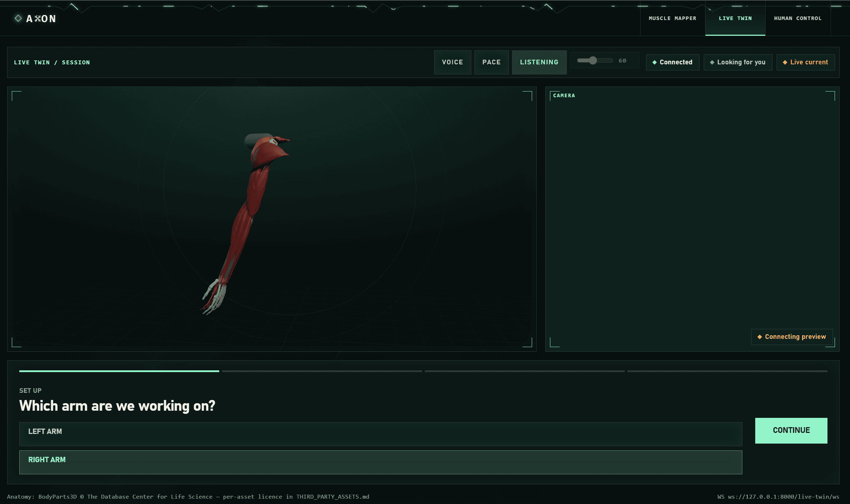
Task: Open the Human Control tab
Action: (x=798, y=18)
